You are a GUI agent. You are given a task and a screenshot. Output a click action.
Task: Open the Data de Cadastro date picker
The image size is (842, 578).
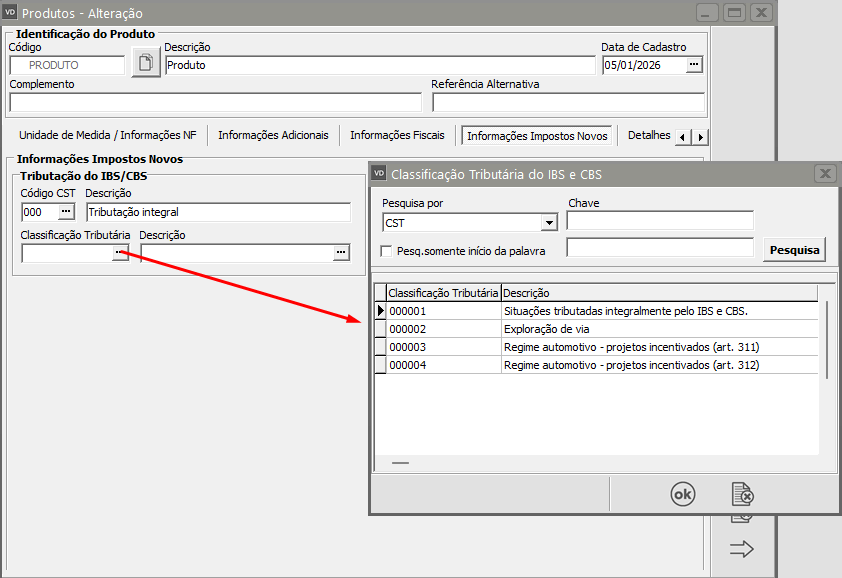coord(694,65)
